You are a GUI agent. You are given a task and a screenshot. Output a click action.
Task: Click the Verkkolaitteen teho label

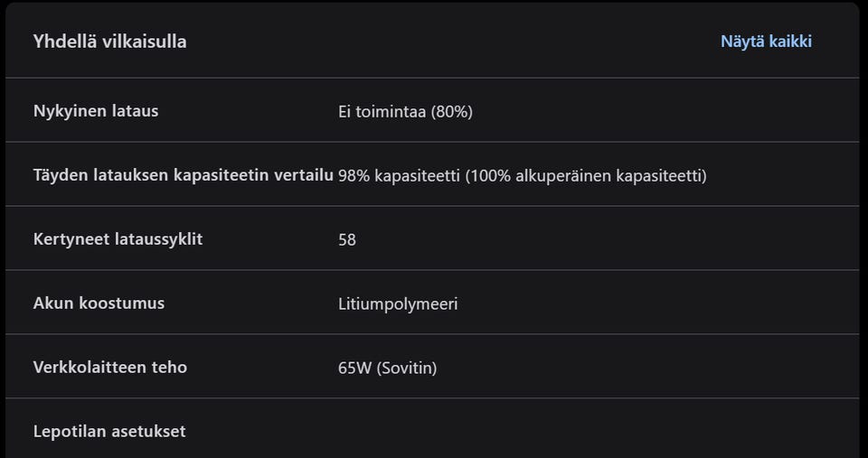(110, 368)
